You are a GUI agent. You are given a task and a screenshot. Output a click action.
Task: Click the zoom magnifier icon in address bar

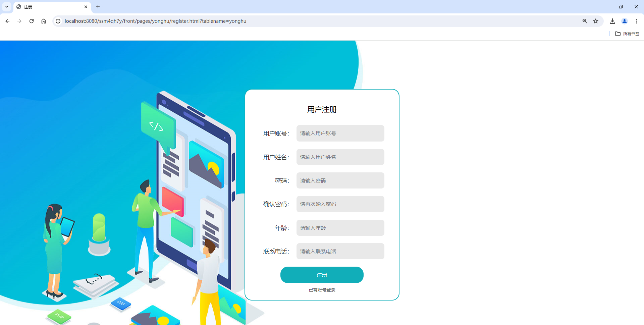[x=585, y=21]
